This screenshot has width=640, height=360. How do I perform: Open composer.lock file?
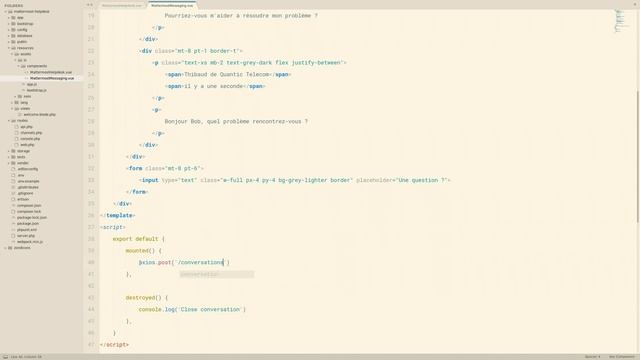click(29, 211)
